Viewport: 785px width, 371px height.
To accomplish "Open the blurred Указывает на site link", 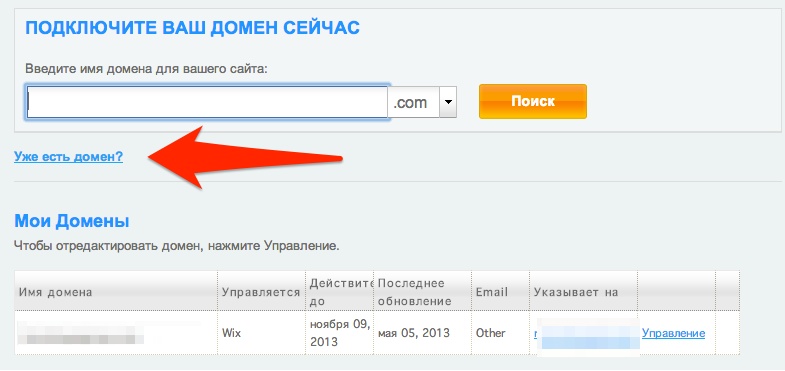I will pos(587,333).
